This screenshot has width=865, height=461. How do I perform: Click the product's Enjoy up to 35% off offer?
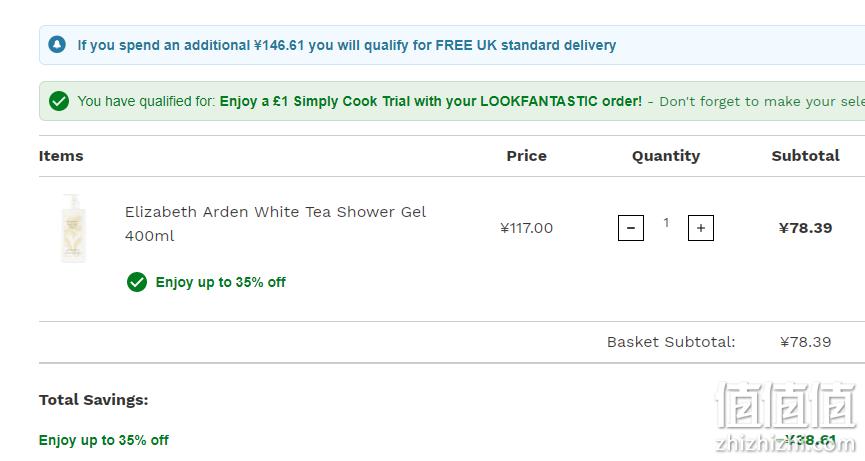coord(221,282)
